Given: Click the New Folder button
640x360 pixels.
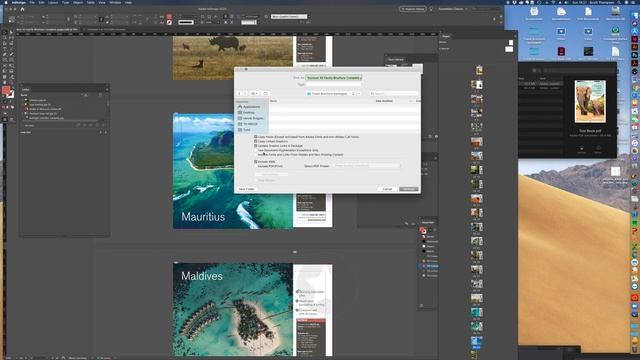Looking at the screenshot, I should point(247,189).
